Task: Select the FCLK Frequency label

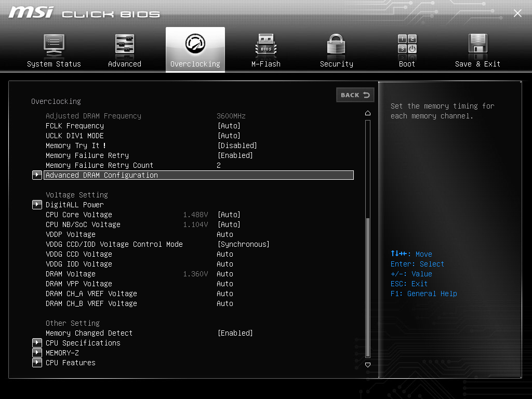Action: point(75,126)
